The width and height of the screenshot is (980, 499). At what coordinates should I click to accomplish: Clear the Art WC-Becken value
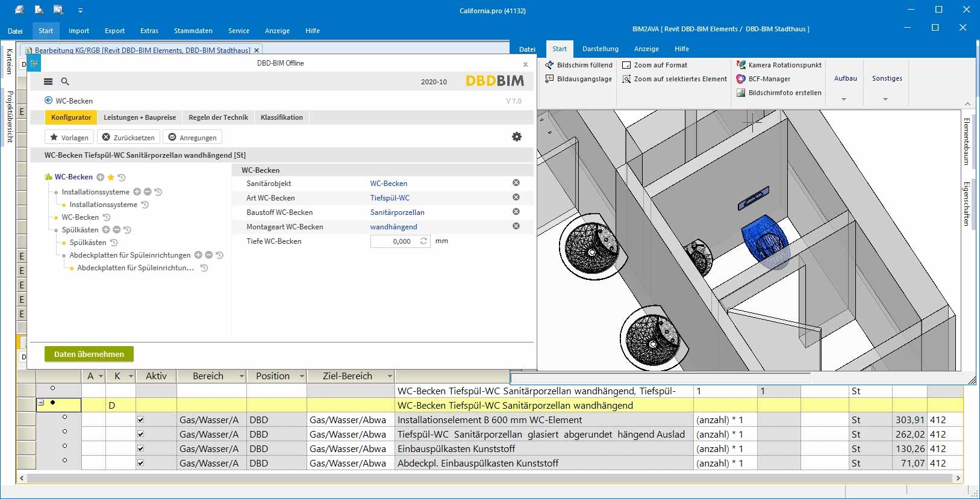click(516, 197)
